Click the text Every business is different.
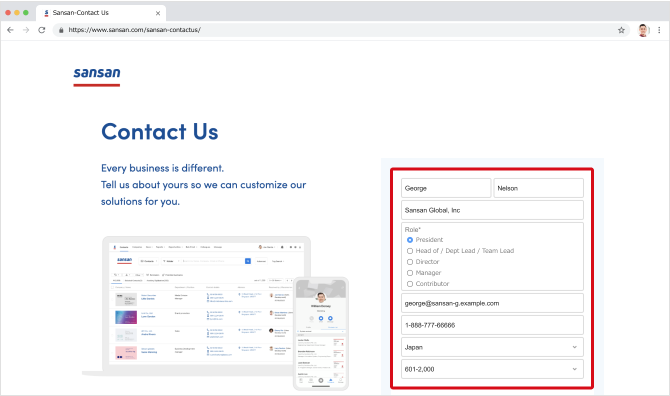This screenshot has height=396, width=670. [x=162, y=168]
